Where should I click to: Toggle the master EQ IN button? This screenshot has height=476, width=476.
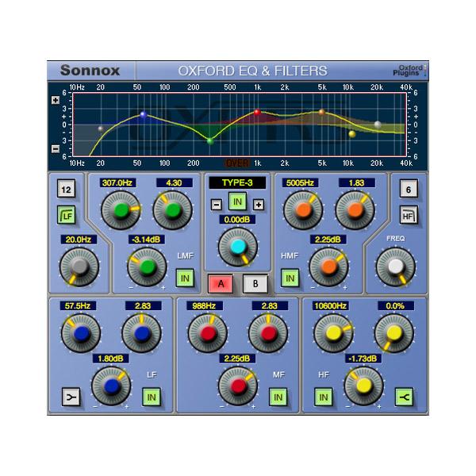[237, 204]
